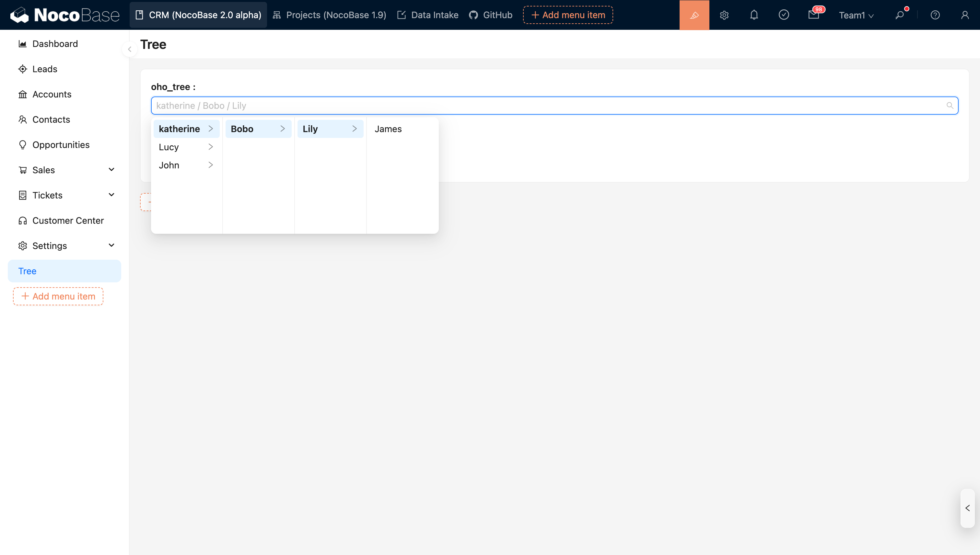
Task: Open the Team1 dropdown
Action: coord(856,15)
